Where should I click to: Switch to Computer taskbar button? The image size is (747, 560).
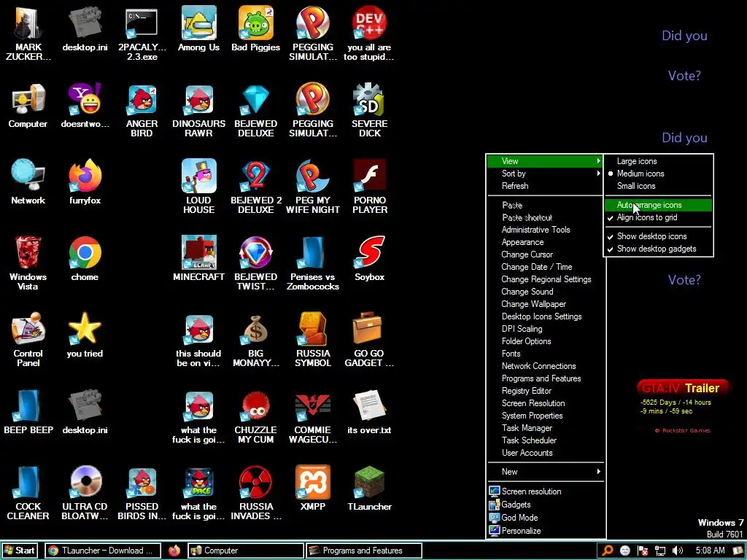tap(246, 551)
